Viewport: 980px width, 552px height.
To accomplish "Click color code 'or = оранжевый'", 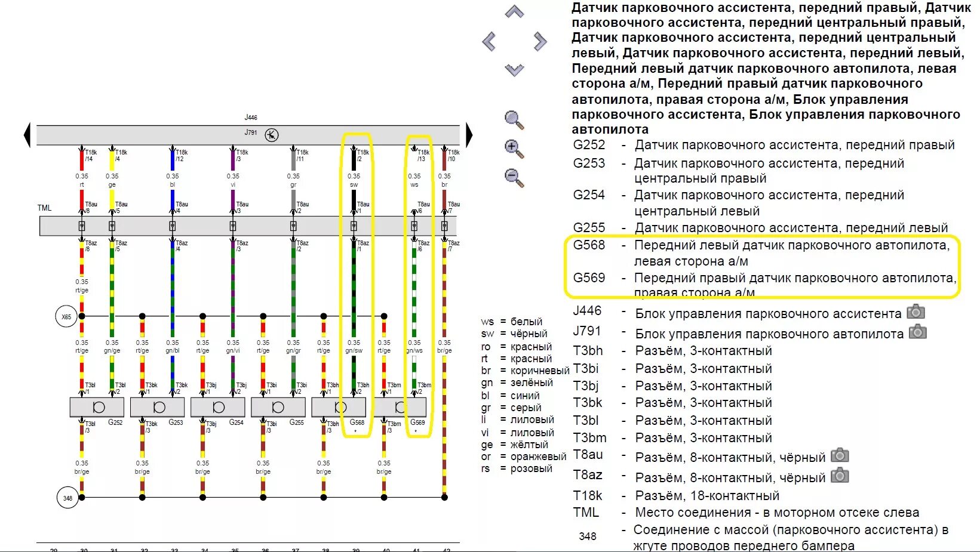I will pos(524,457).
